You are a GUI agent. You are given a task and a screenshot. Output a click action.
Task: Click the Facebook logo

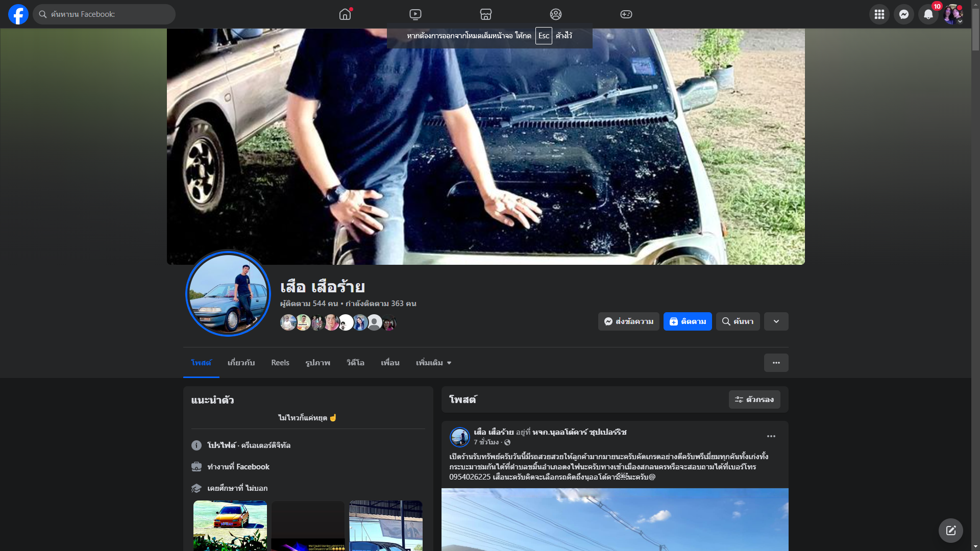point(18,14)
